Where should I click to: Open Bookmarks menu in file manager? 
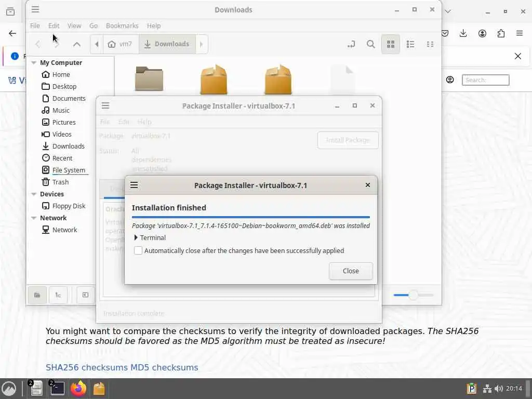tap(122, 26)
